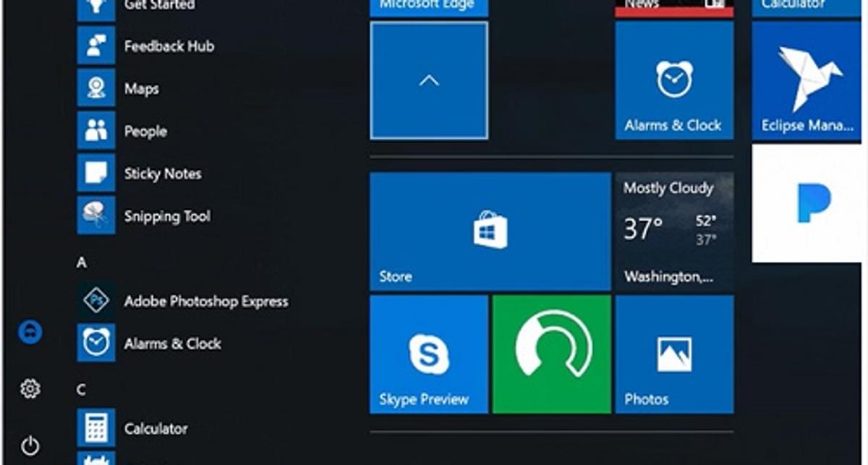The image size is (868, 465).
Task: Launch Calculator icon in app list
Action: click(96, 428)
